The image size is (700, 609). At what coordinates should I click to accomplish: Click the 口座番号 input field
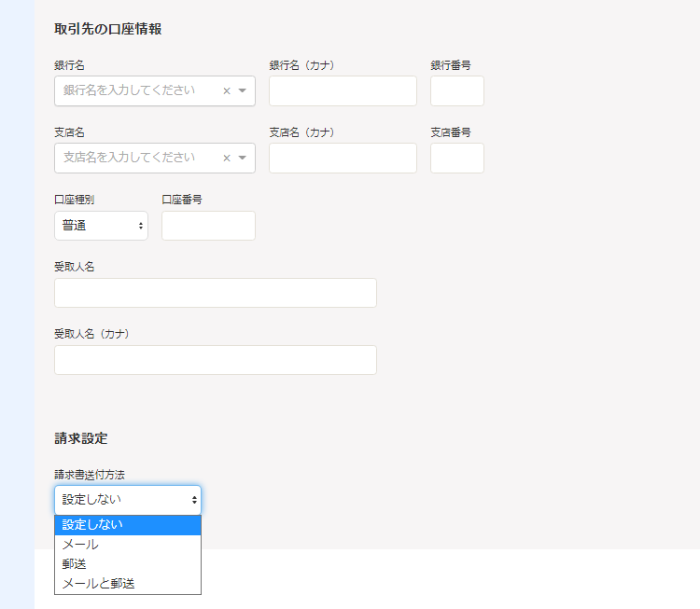208,226
